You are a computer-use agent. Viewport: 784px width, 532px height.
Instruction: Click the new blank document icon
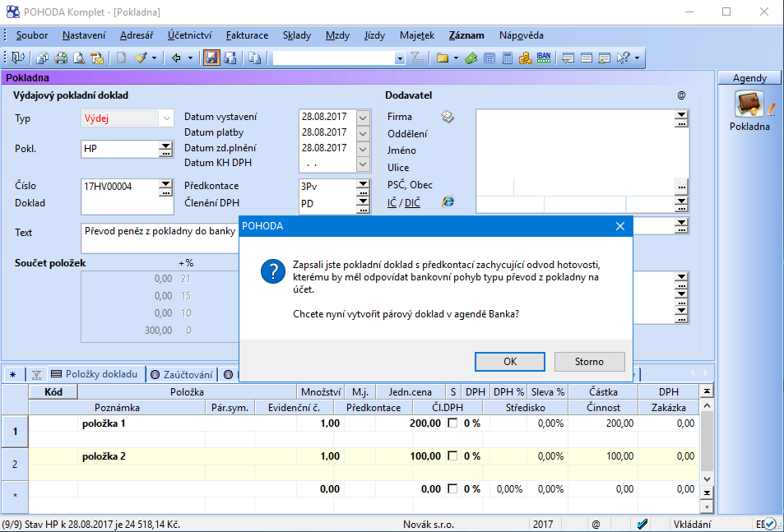pos(121,58)
